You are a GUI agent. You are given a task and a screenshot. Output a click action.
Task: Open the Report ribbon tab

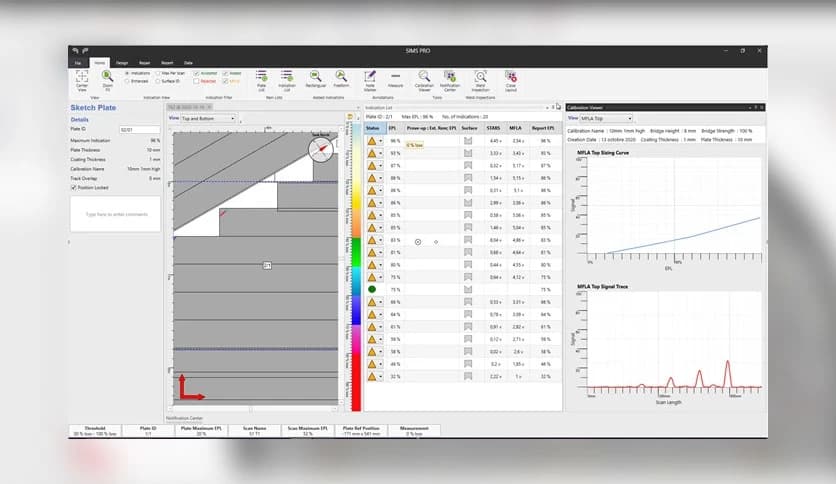167,62
